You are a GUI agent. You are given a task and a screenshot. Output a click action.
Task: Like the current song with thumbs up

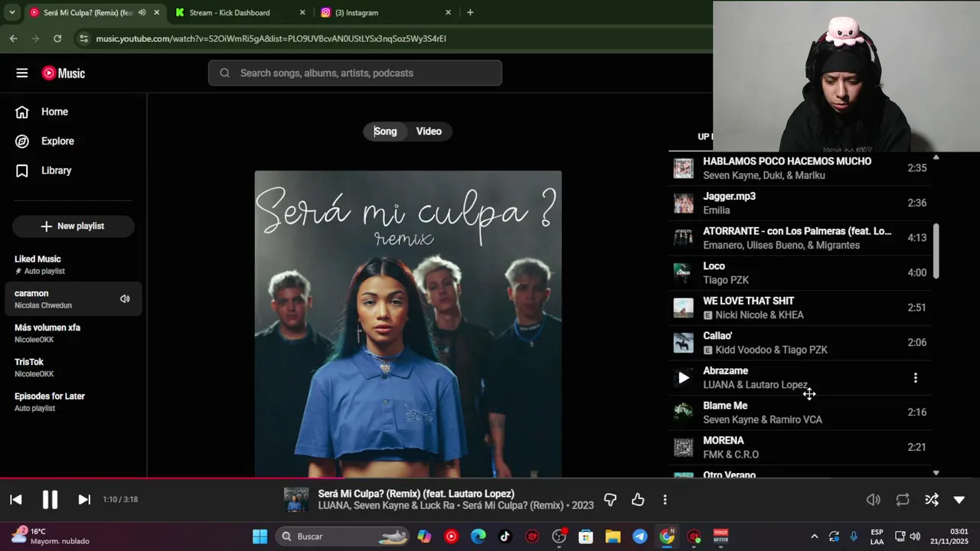pos(638,500)
